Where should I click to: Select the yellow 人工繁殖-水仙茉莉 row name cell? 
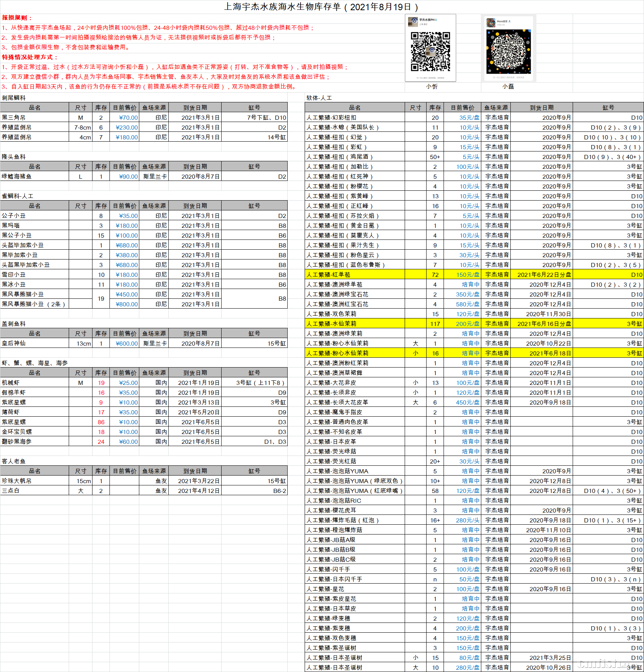pyautogui.click(x=354, y=324)
